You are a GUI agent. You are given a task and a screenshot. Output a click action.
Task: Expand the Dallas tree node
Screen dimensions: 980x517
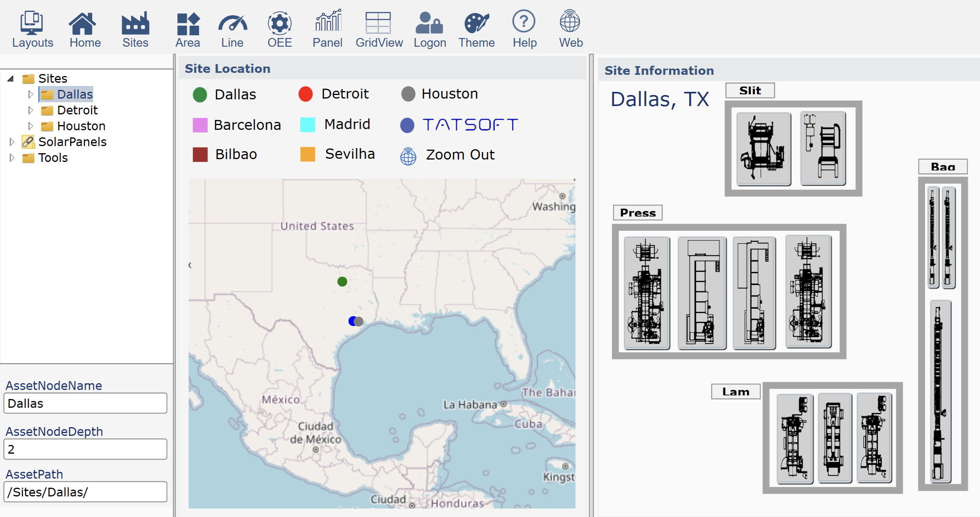[x=30, y=95]
